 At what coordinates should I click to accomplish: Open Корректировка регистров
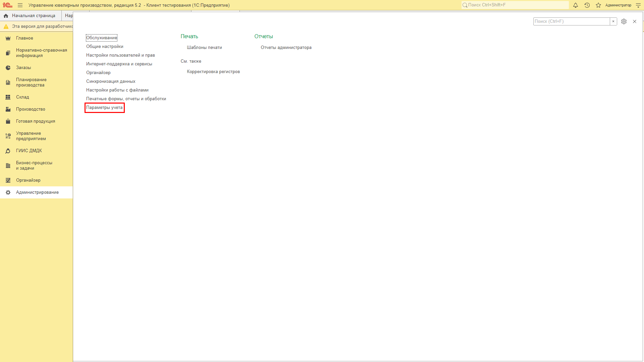213,72
